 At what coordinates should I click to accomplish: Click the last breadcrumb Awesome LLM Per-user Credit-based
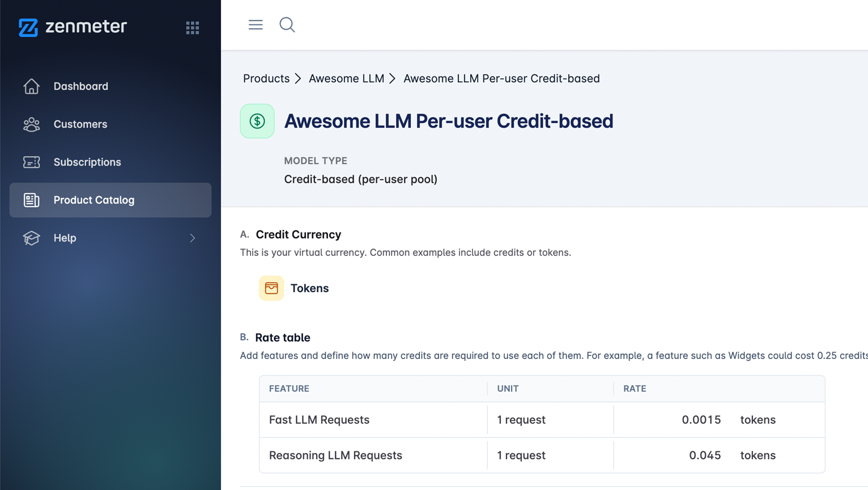click(x=501, y=79)
